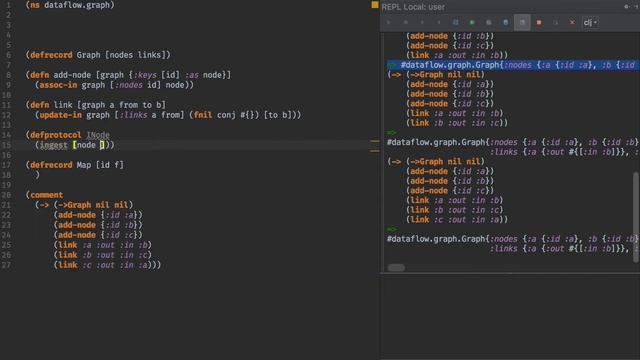Click the REPL vertical scrollbar thumb

636,217
